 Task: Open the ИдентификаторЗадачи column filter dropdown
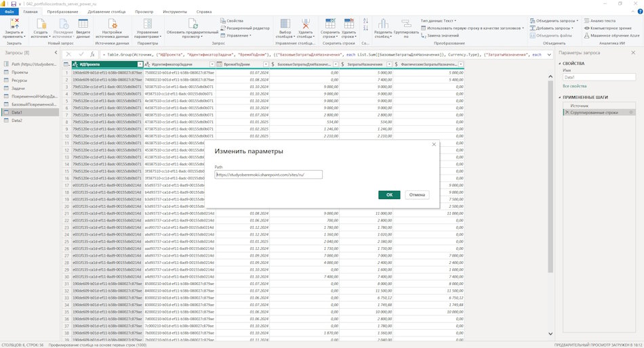[212, 64]
